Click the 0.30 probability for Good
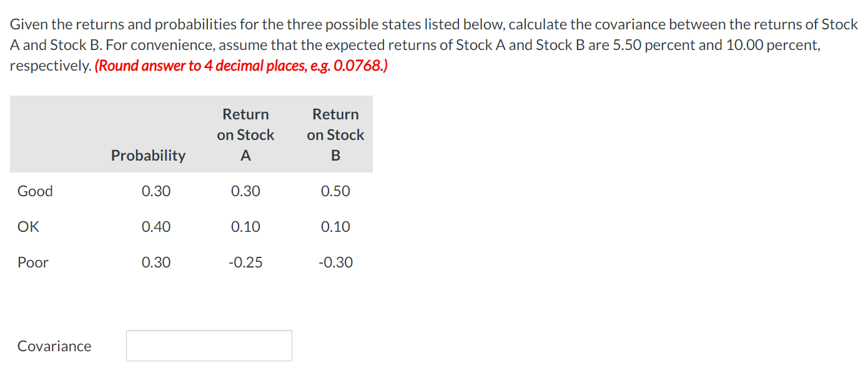The width and height of the screenshot is (868, 385). pyautogui.click(x=157, y=191)
